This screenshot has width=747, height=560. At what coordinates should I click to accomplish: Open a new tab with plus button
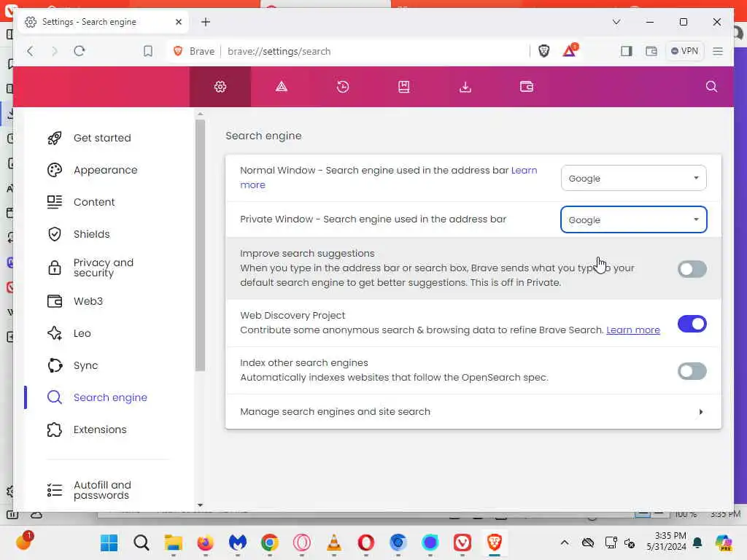pos(205,22)
